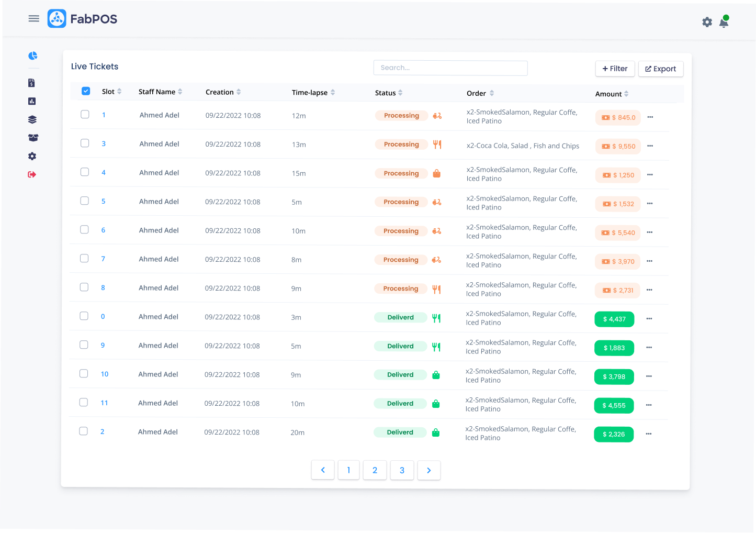Click the Filter button
756x533 pixels.
(x=615, y=69)
